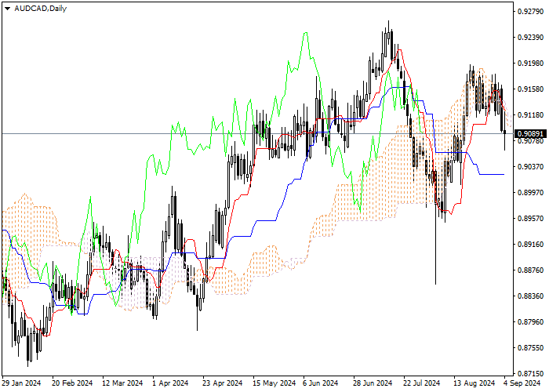Click the 6 Jun 2024 date label

(320, 383)
